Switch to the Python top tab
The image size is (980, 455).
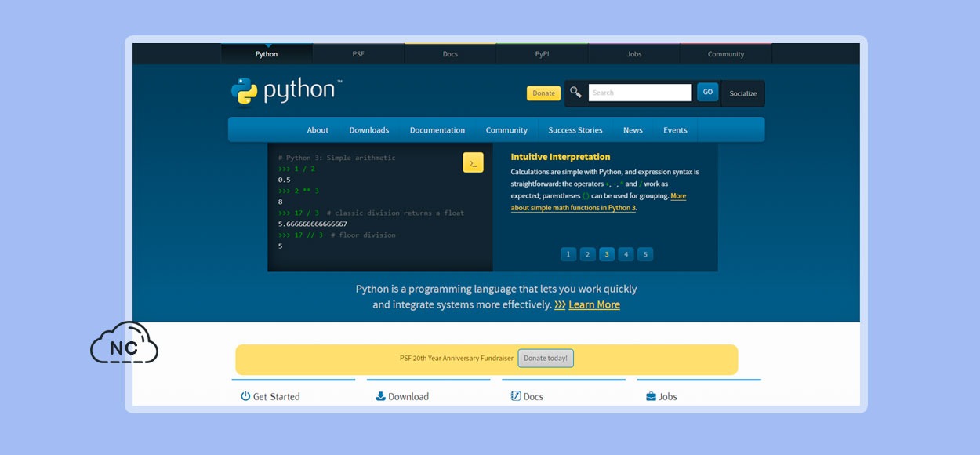tap(267, 54)
